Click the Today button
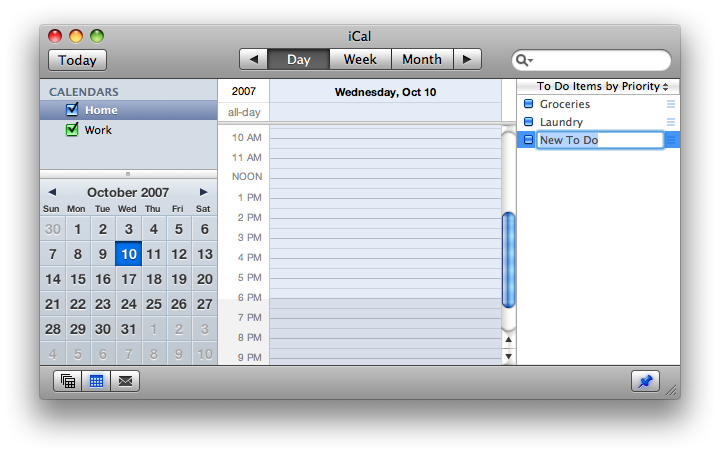Screen dimensions: 720x454 coord(77,60)
